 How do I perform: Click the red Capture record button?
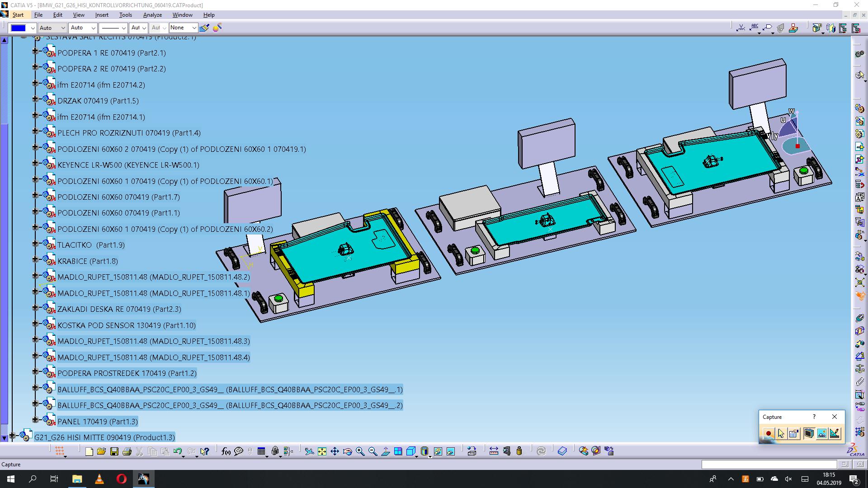pyautogui.click(x=769, y=434)
